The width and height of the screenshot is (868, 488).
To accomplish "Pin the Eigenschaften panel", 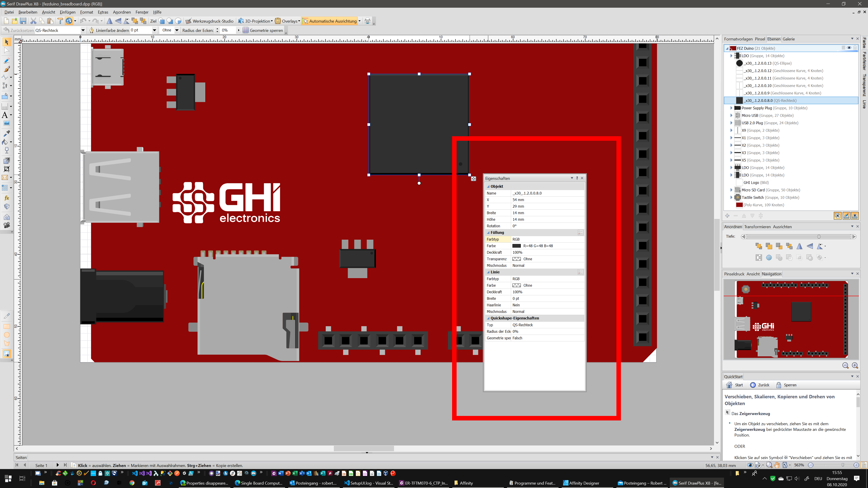I will click(x=577, y=178).
